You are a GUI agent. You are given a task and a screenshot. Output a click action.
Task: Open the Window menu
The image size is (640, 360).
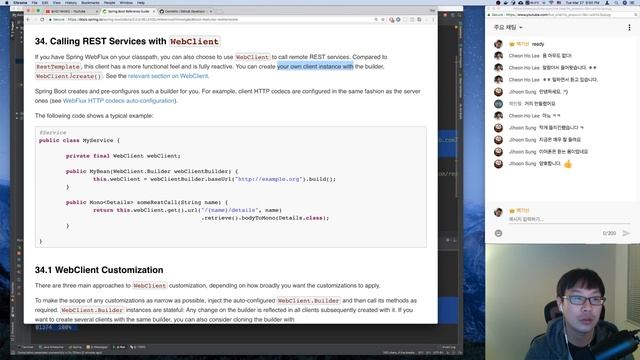pyautogui.click(x=126, y=2)
